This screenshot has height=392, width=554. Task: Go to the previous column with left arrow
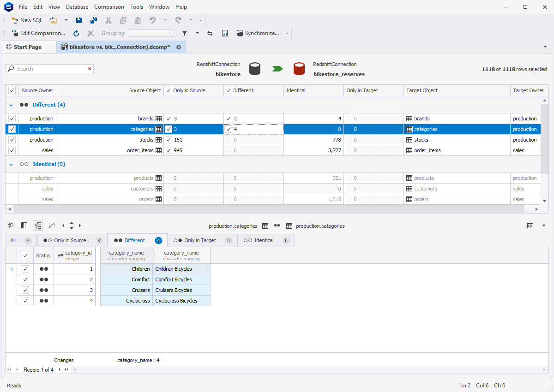click(63, 226)
